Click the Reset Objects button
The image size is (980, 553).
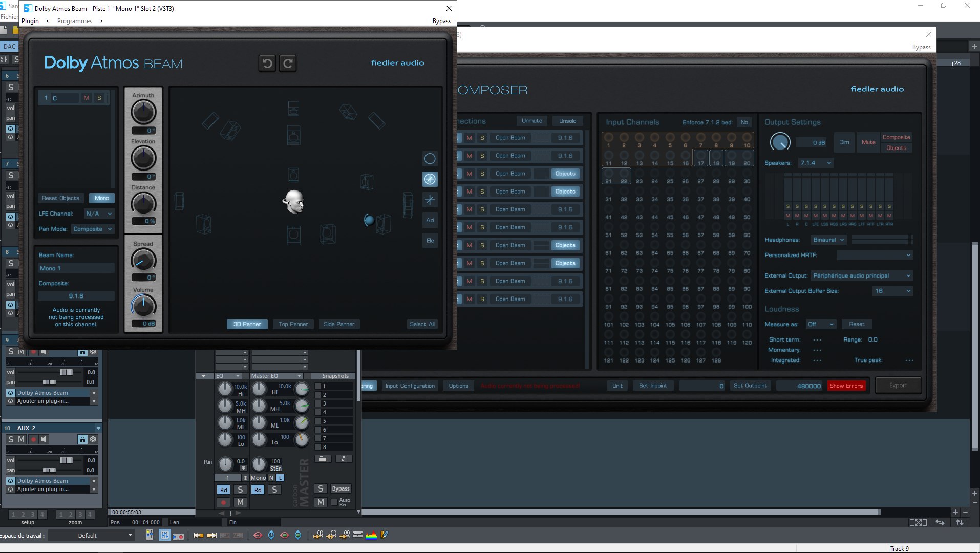(60, 198)
